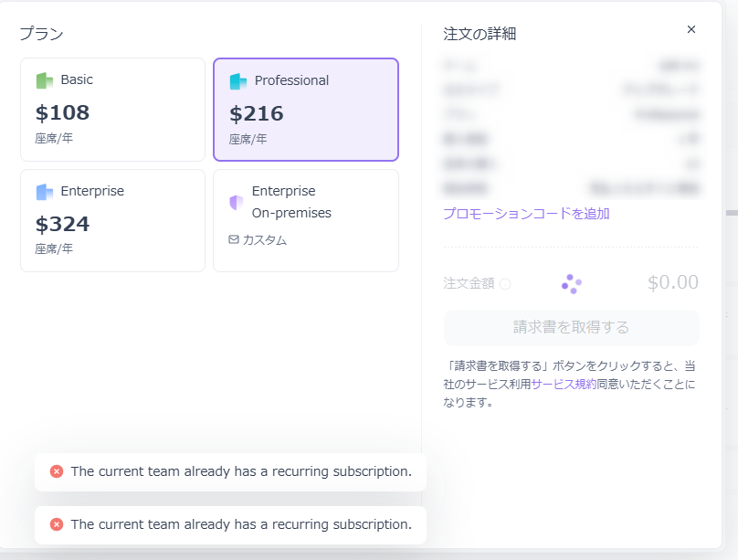
Task: Click the lower recurring subscription error message
Action: pyautogui.click(x=241, y=524)
